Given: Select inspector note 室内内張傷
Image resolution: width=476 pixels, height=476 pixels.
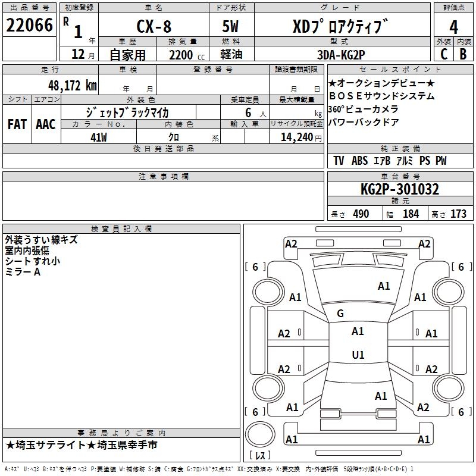Looking at the screenshot, I should tap(27, 250).
